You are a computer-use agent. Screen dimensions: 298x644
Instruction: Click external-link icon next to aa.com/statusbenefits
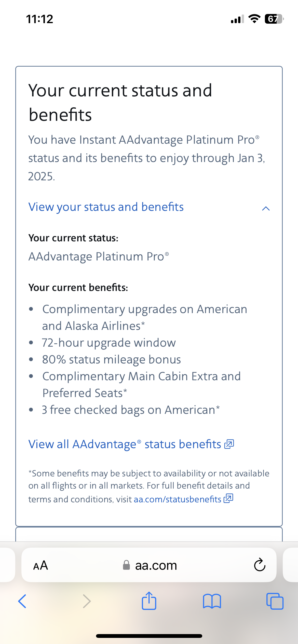(x=228, y=499)
